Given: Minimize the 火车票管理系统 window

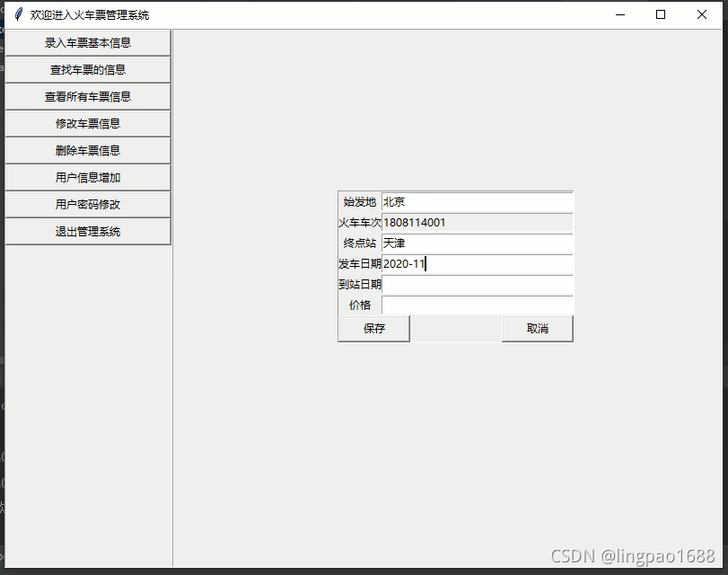Looking at the screenshot, I should pyautogui.click(x=620, y=15).
